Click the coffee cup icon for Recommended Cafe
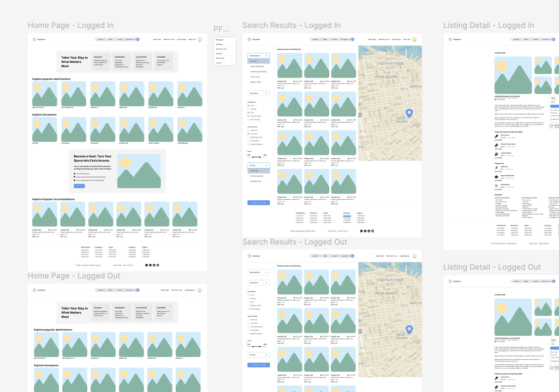The image size is (559, 392). [496, 177]
